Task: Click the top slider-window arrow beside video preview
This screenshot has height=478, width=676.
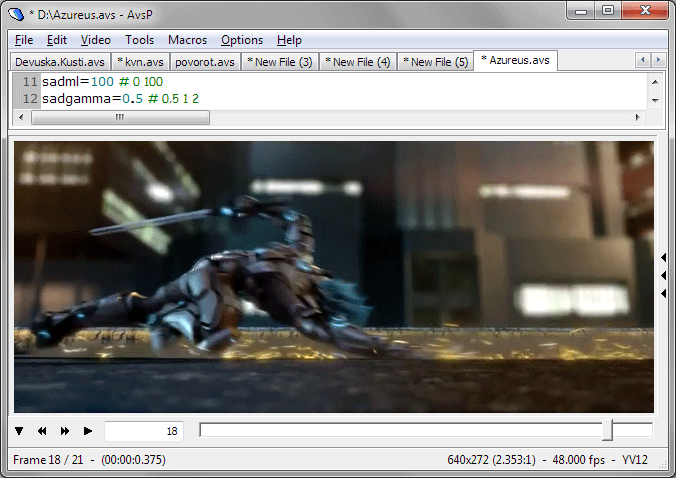Action: (663, 258)
